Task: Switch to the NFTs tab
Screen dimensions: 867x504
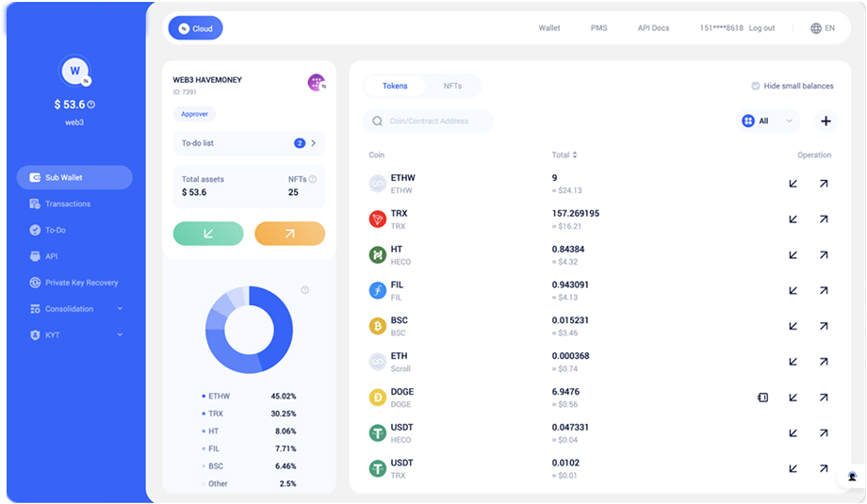Action: pos(452,86)
